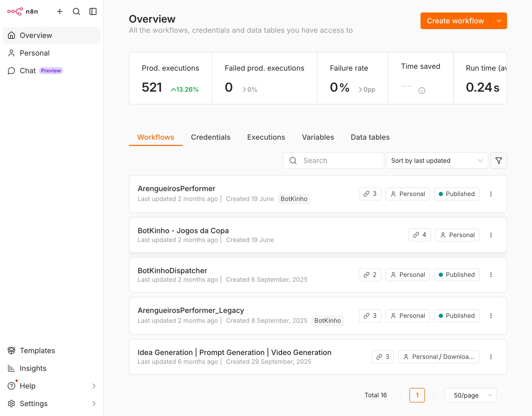The width and height of the screenshot is (532, 416).
Task: Focus the workflow Search field
Action: coord(334,160)
